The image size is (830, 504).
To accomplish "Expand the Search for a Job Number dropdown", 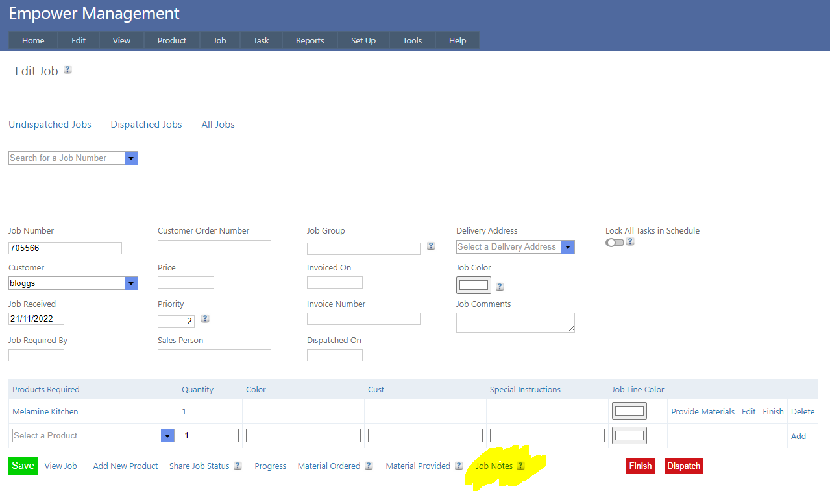I will pos(131,158).
